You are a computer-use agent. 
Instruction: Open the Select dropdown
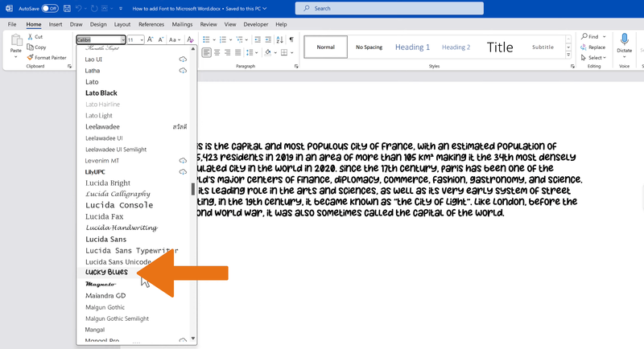pyautogui.click(x=593, y=58)
